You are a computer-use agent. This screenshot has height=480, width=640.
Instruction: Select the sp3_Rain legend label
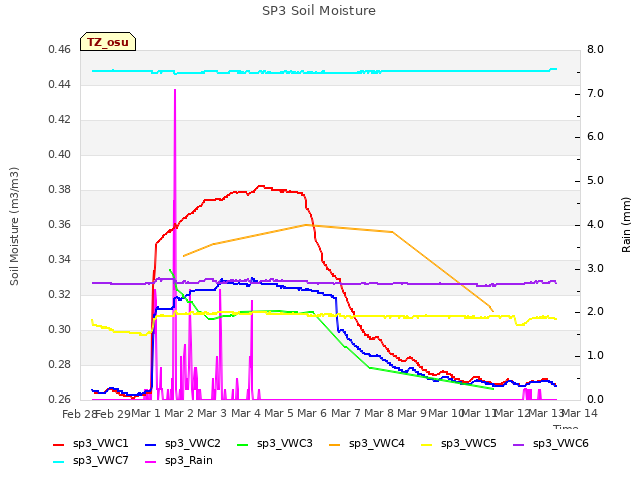click(189, 461)
